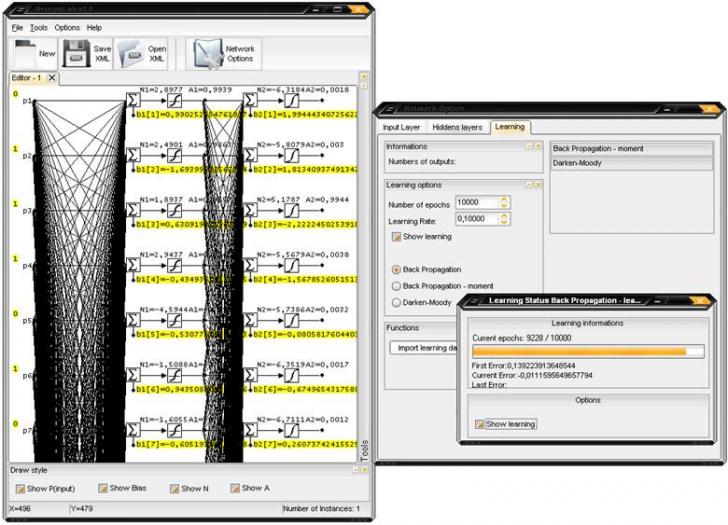
Task: Toggle the Show Bias checkbox
Action: pos(102,488)
